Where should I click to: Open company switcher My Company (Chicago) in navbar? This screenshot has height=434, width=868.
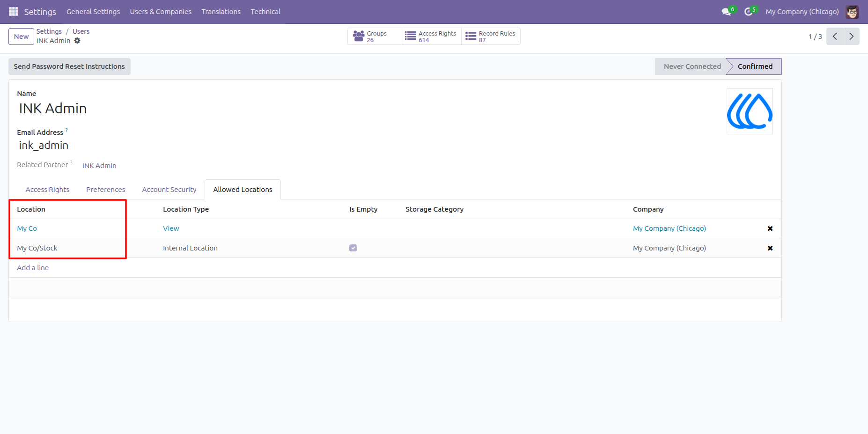(802, 12)
